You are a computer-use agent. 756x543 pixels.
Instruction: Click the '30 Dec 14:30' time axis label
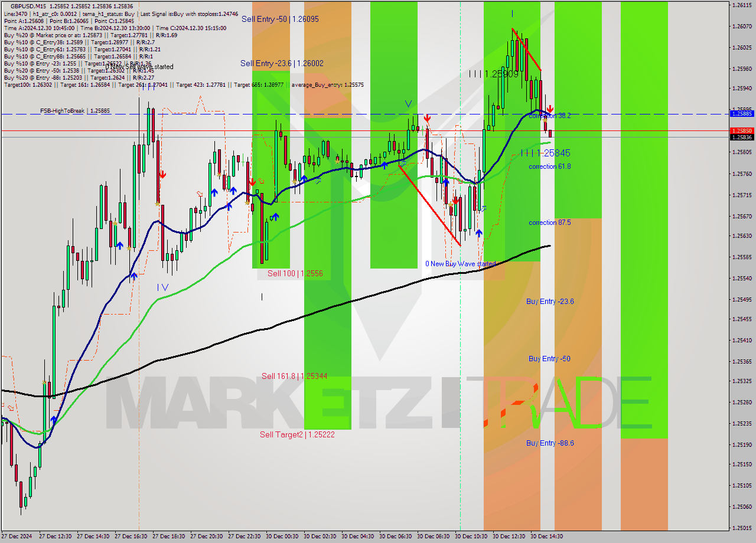click(x=547, y=537)
